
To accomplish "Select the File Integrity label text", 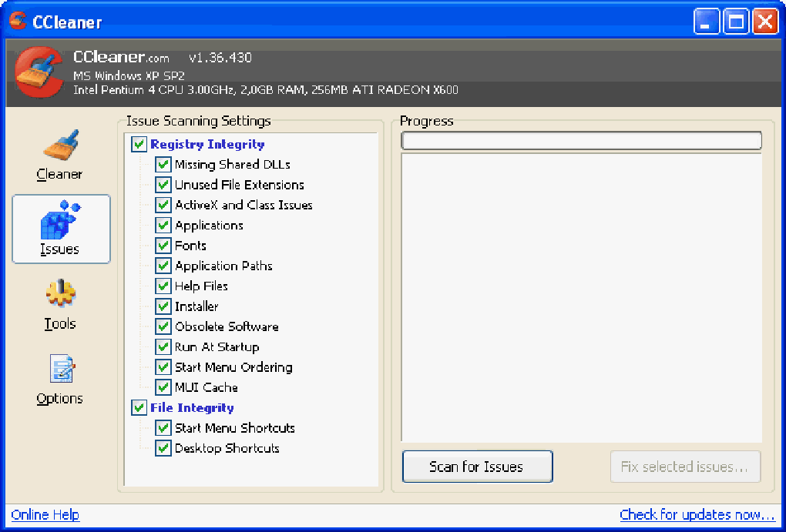I will [x=192, y=408].
